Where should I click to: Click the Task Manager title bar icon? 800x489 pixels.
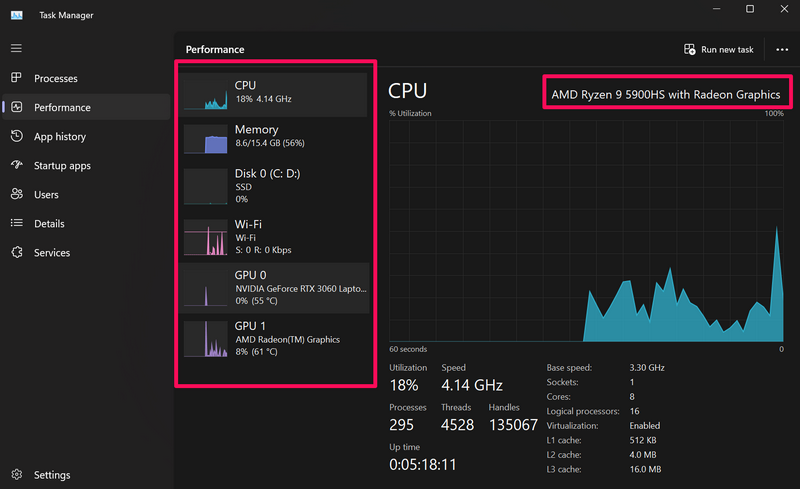click(x=18, y=10)
